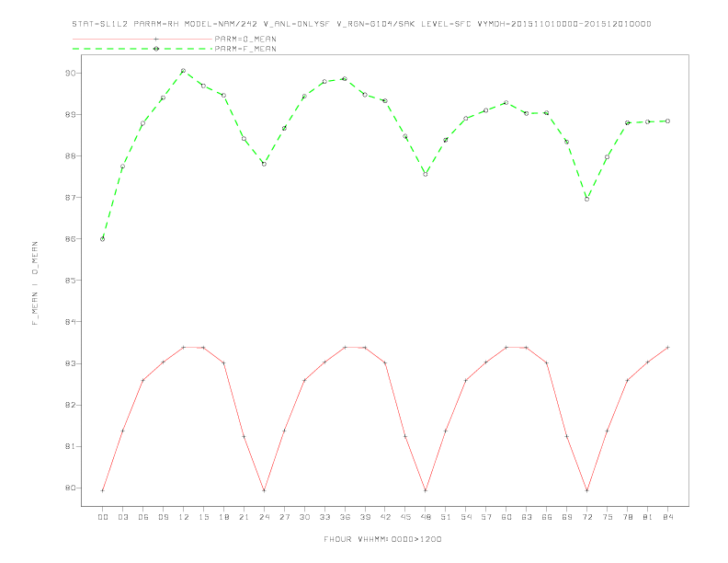The image size is (728, 563).
Task: Click the x-axis tick label 48
Action: [x=426, y=517]
